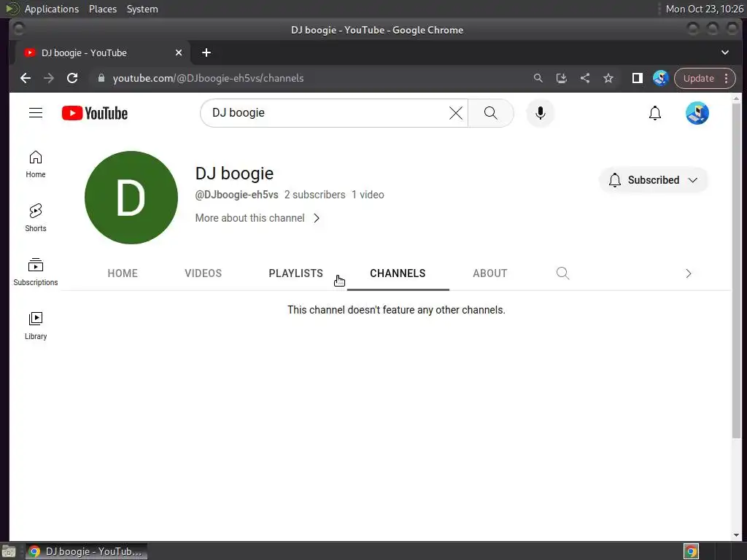747x560 pixels.
Task: Show more channel tabs with right chevron
Action: pos(689,273)
